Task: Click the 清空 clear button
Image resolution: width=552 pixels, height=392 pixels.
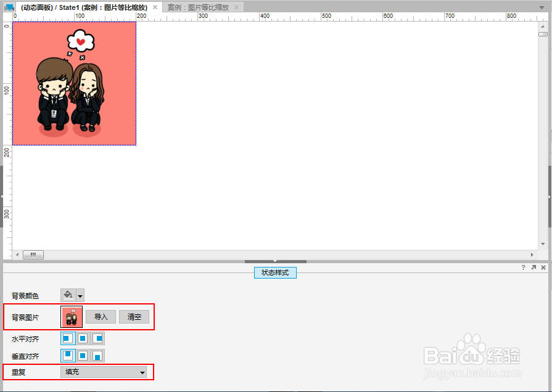Action: click(134, 317)
